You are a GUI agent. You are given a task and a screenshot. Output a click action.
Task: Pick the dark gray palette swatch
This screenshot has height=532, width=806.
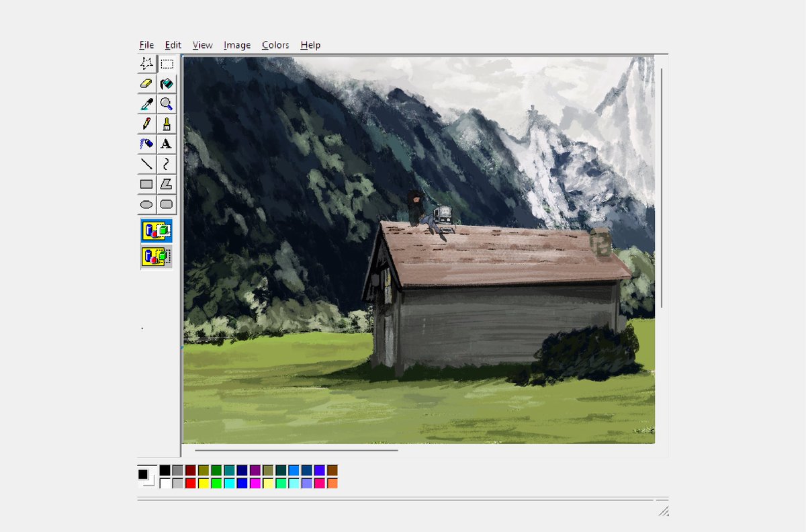[177, 470]
